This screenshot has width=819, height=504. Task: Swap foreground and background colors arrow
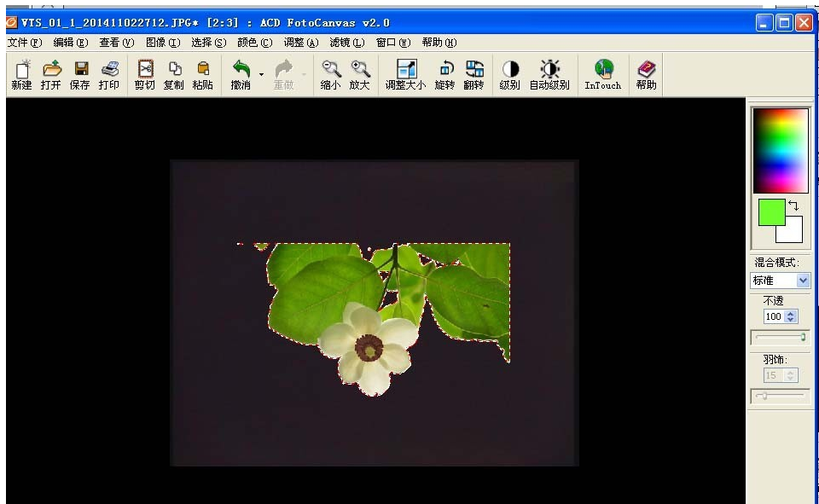click(x=793, y=206)
